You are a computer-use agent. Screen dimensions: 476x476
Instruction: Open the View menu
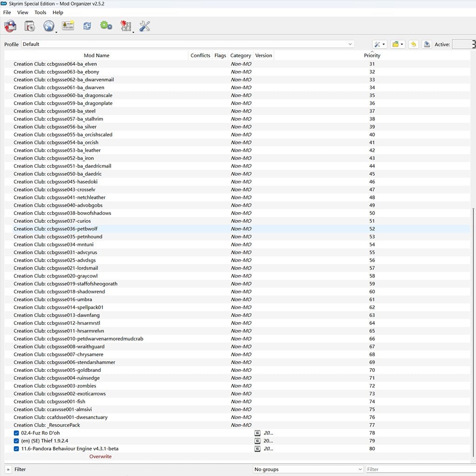click(22, 13)
